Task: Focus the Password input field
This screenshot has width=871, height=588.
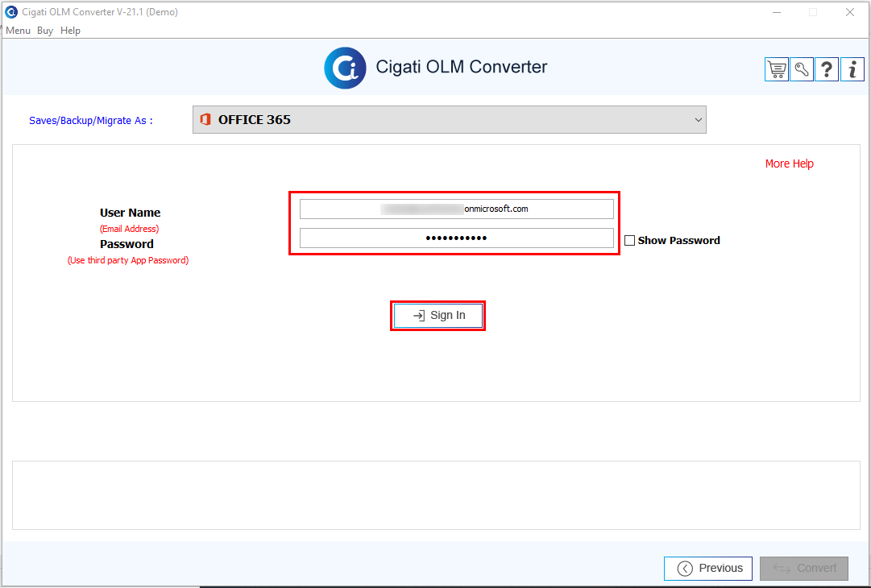Action: (457, 238)
